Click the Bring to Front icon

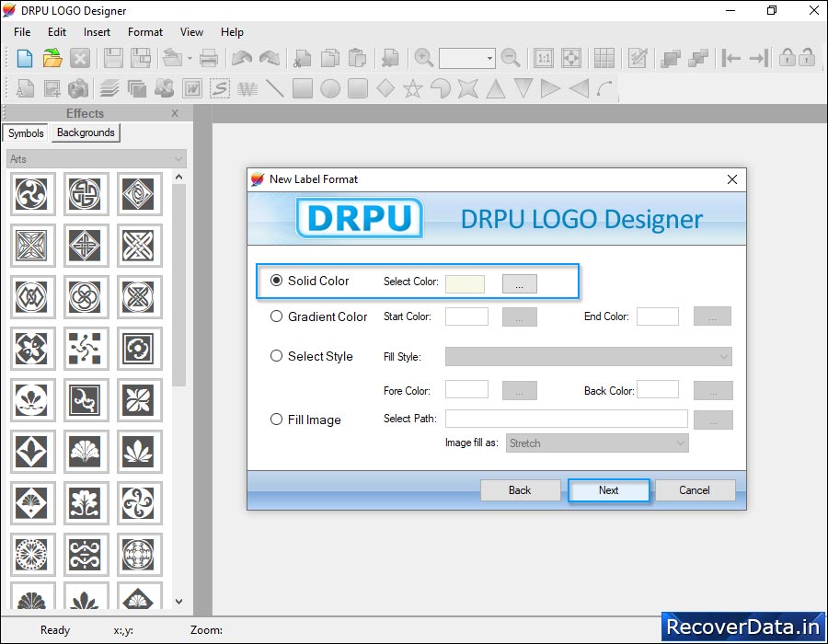tap(671, 58)
